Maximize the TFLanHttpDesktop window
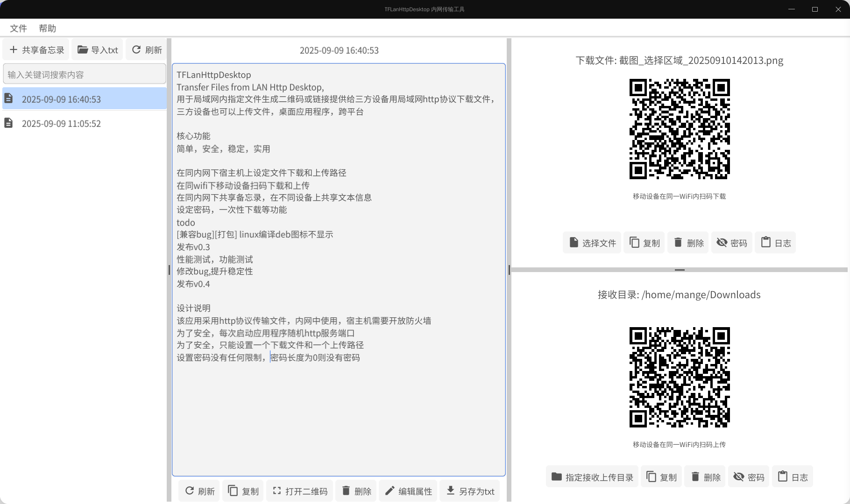 pos(815,9)
